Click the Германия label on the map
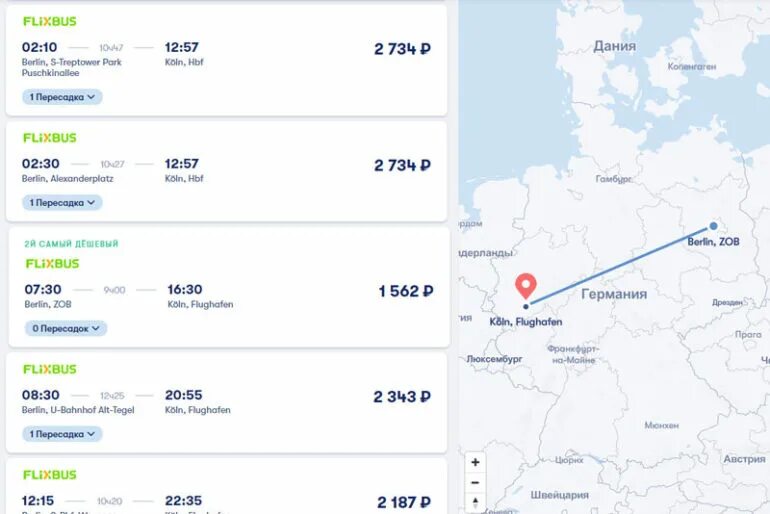 tap(614, 294)
